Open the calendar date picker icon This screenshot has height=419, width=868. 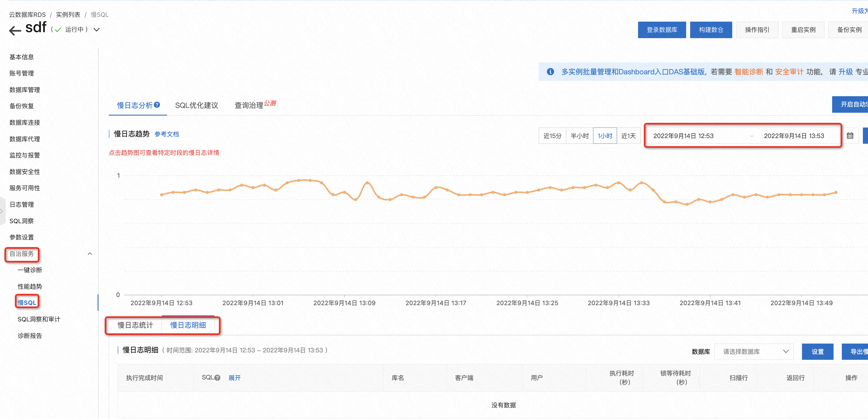[850, 135]
